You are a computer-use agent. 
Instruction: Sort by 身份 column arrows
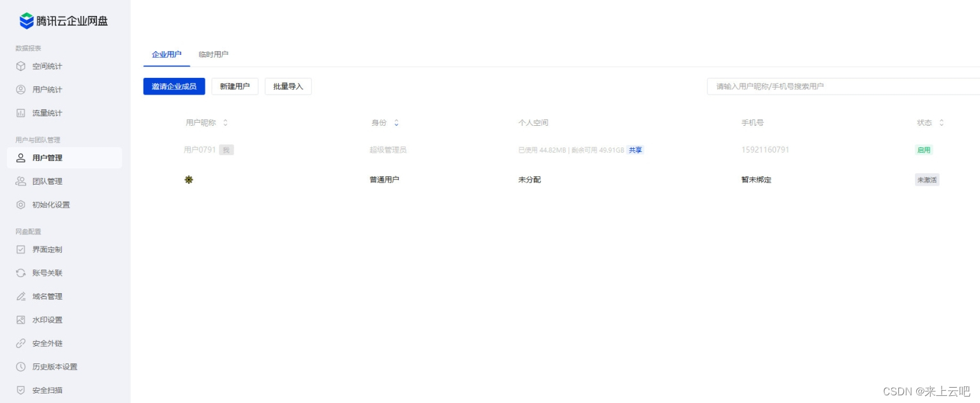396,123
